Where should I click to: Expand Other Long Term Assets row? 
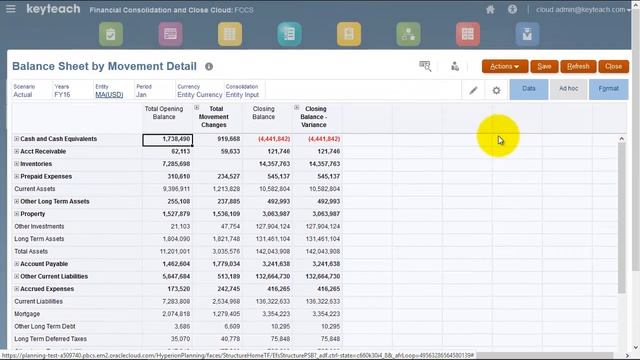tap(16, 201)
